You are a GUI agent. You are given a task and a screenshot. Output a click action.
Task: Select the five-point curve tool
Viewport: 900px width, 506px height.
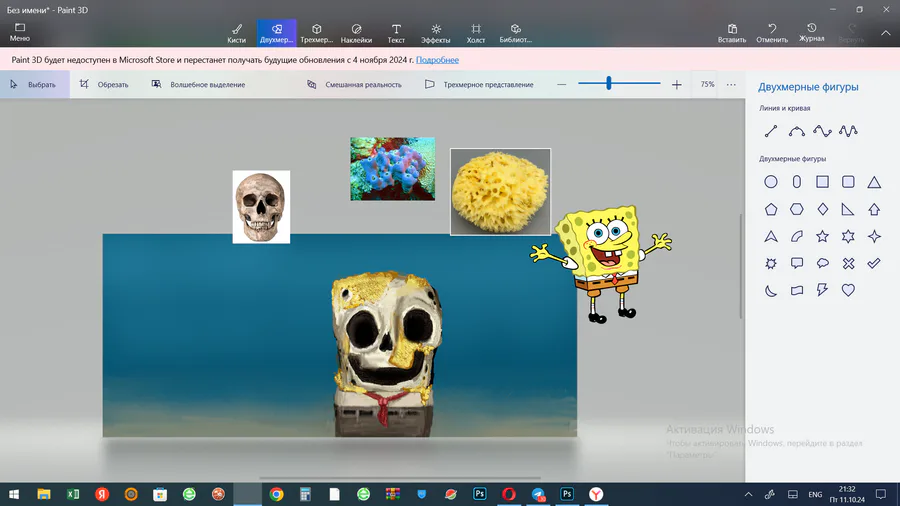pos(848,131)
